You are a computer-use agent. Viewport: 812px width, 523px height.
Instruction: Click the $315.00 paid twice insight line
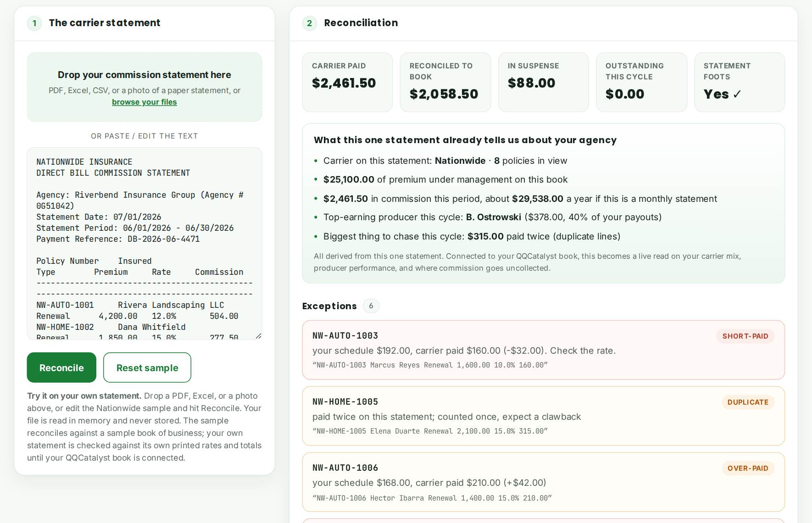tap(472, 236)
